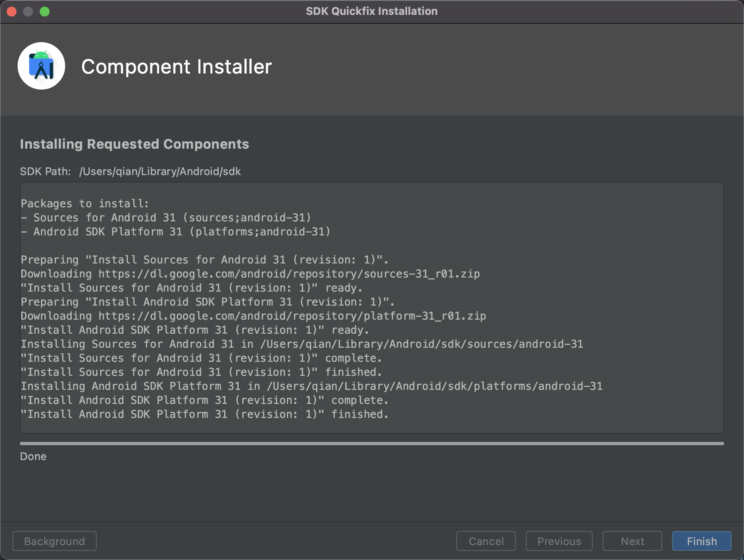
Task: Click 'Installing Sources for Android 31 in' line
Action: pyautogui.click(x=302, y=344)
